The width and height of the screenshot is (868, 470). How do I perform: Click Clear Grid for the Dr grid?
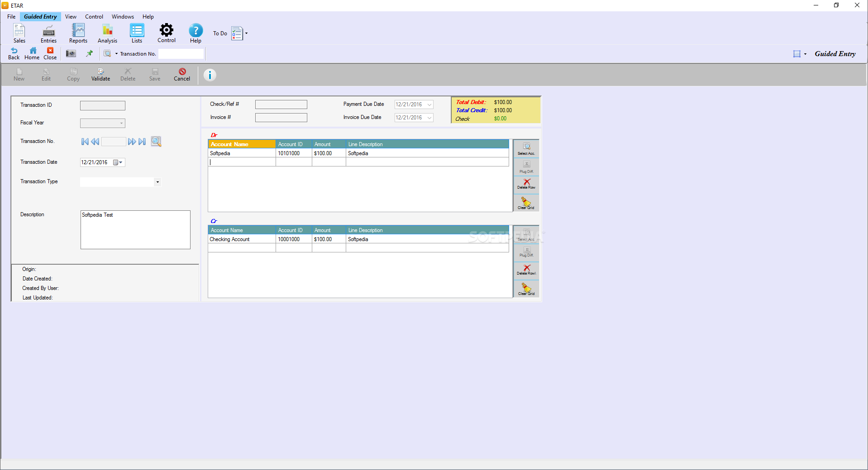pyautogui.click(x=526, y=203)
